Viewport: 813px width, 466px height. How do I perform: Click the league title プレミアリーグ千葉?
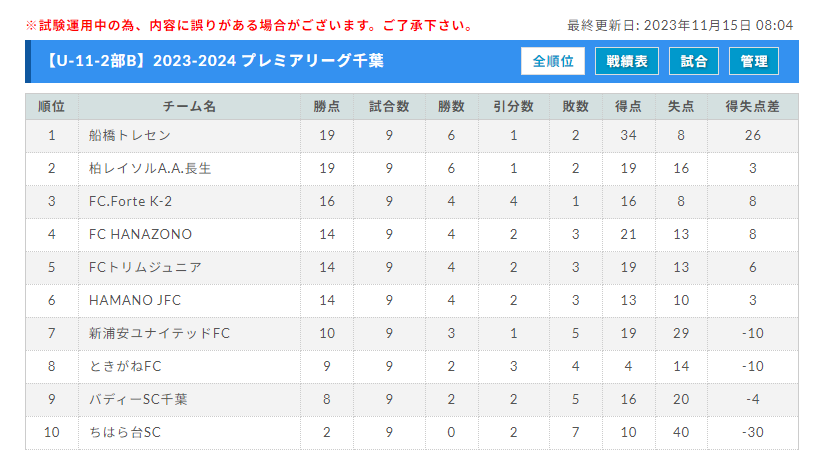point(313,61)
